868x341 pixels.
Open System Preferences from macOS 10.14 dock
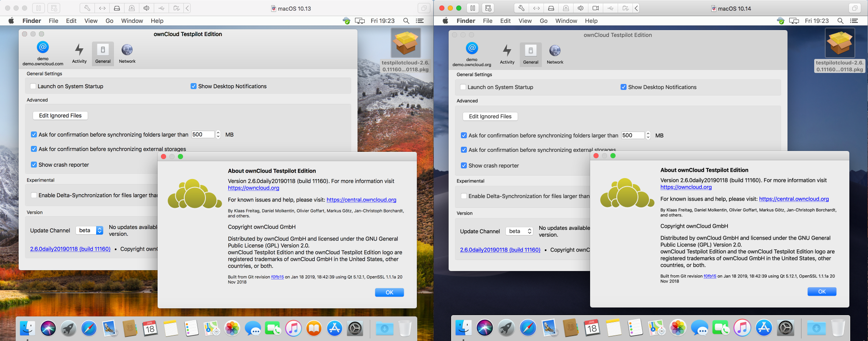pyautogui.click(x=786, y=328)
